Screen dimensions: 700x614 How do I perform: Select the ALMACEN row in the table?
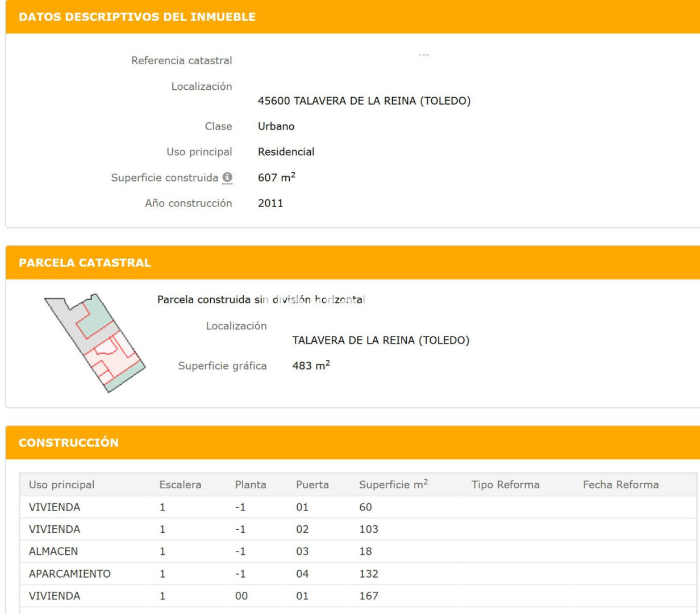tap(53, 551)
